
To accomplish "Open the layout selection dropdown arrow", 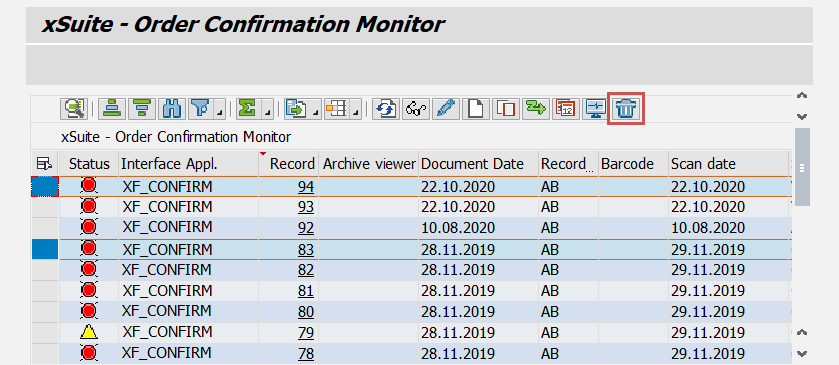I will pos(356,109).
